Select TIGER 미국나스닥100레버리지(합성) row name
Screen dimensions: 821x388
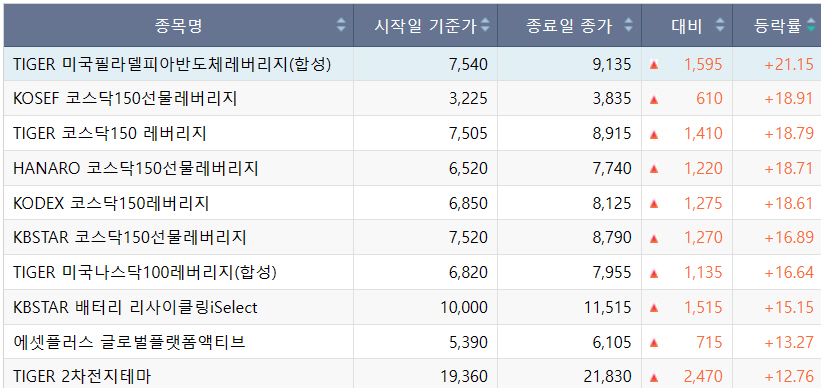point(145,273)
